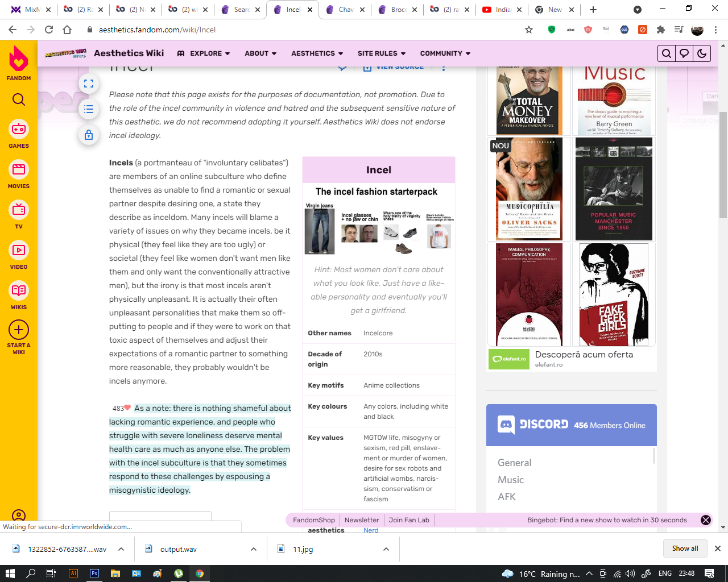Open the Community menu
Viewport: 728px width, 582px height.
(445, 53)
